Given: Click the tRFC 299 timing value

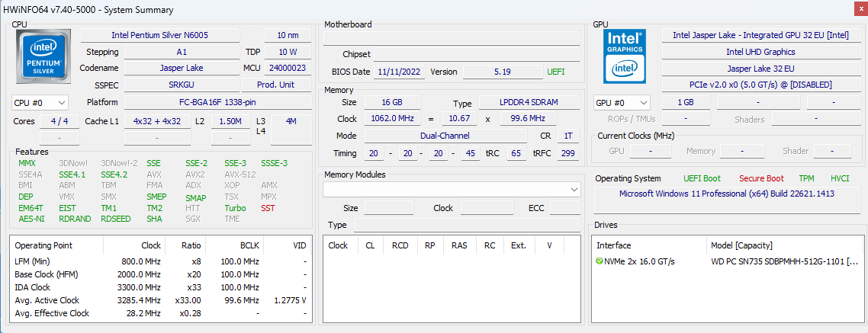Looking at the screenshot, I should tap(568, 153).
